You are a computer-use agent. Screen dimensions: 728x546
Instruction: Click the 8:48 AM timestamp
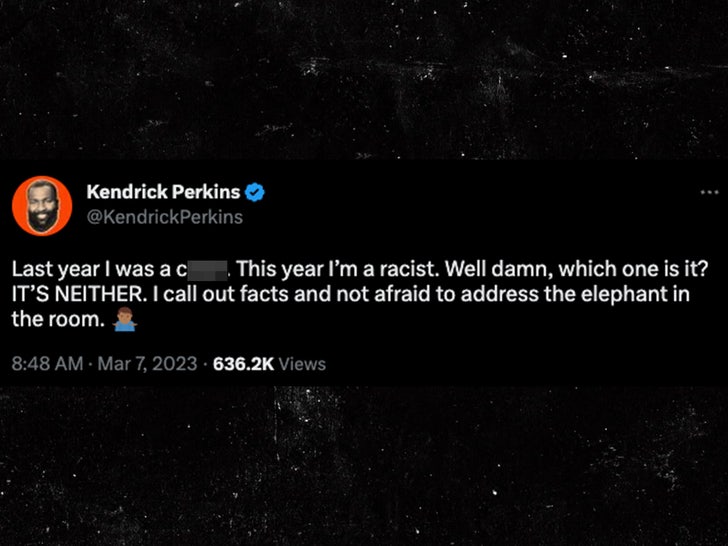click(x=47, y=364)
